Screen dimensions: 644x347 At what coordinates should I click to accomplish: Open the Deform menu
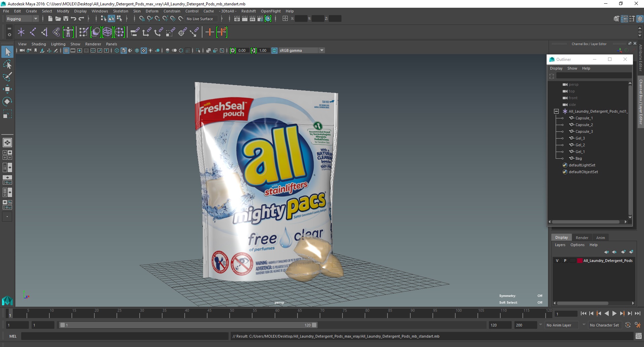[152, 11]
